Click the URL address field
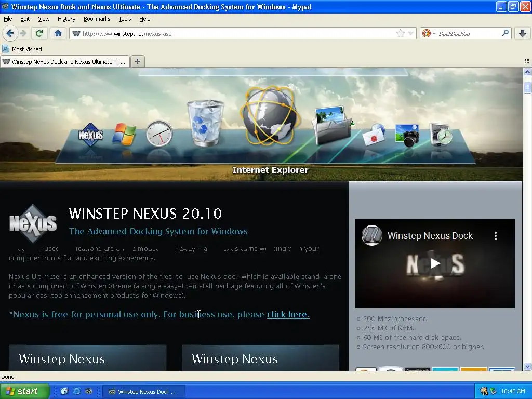This screenshot has width=532, height=399. (x=237, y=34)
